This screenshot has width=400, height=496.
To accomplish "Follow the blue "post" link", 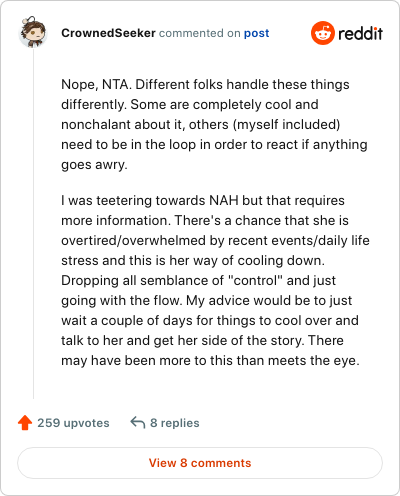I will [256, 33].
